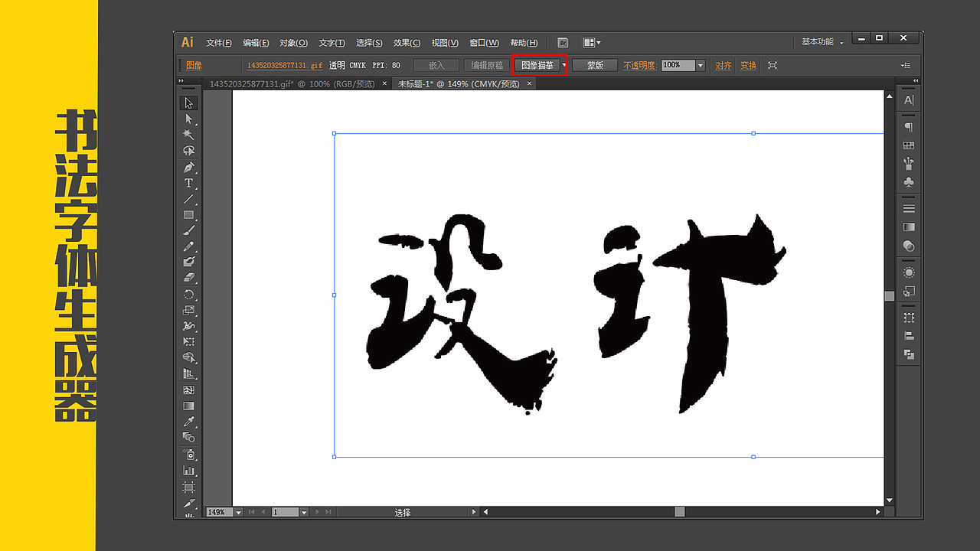This screenshot has width=980, height=551.
Task: Select the Pen tool
Action: pos(189,167)
